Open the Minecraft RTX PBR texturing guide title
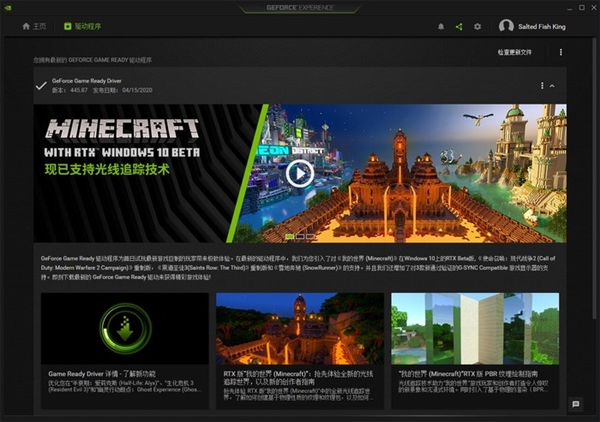 point(468,374)
